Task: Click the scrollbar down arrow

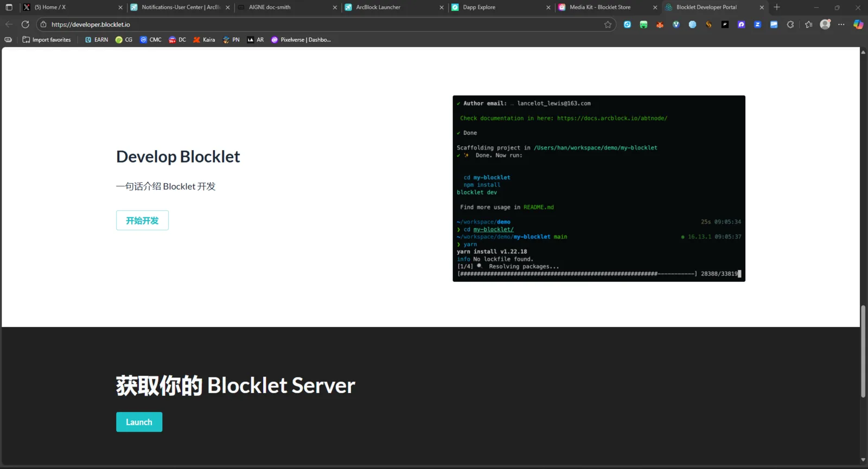Action: (x=863, y=460)
